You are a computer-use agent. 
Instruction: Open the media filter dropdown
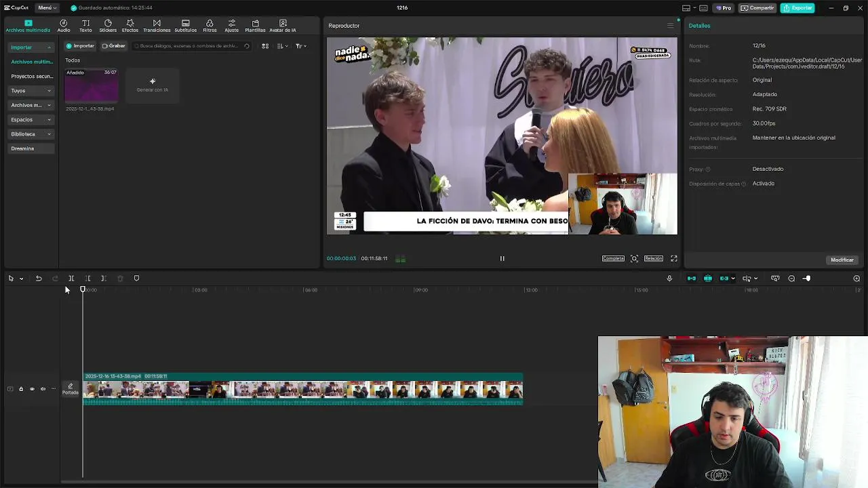[301, 46]
